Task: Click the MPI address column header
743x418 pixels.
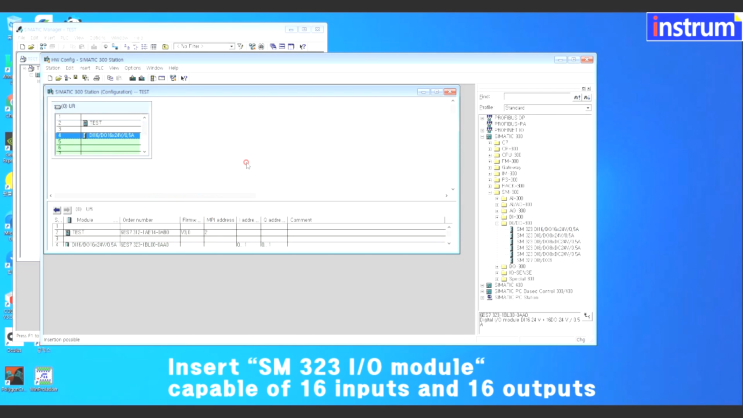Action: (x=220, y=220)
